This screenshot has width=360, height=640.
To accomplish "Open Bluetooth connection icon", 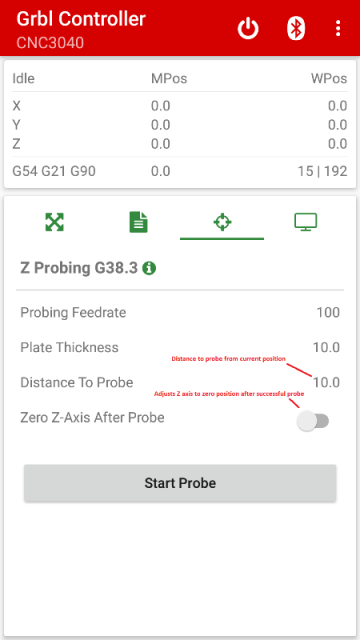I will coord(296,29).
